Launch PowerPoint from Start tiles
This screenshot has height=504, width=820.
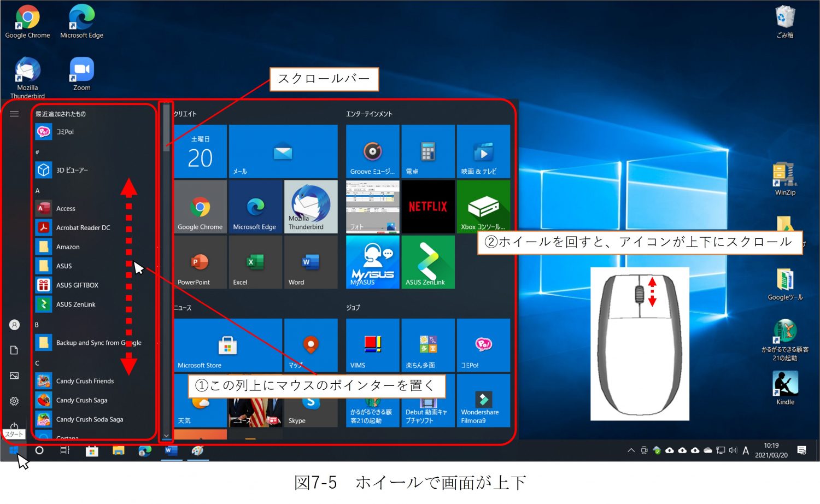click(200, 262)
